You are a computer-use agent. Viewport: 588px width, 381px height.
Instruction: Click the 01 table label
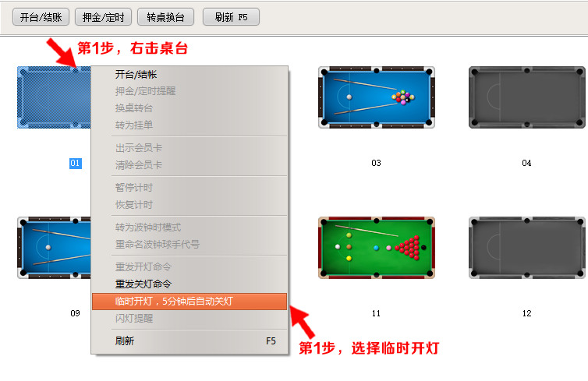76,163
